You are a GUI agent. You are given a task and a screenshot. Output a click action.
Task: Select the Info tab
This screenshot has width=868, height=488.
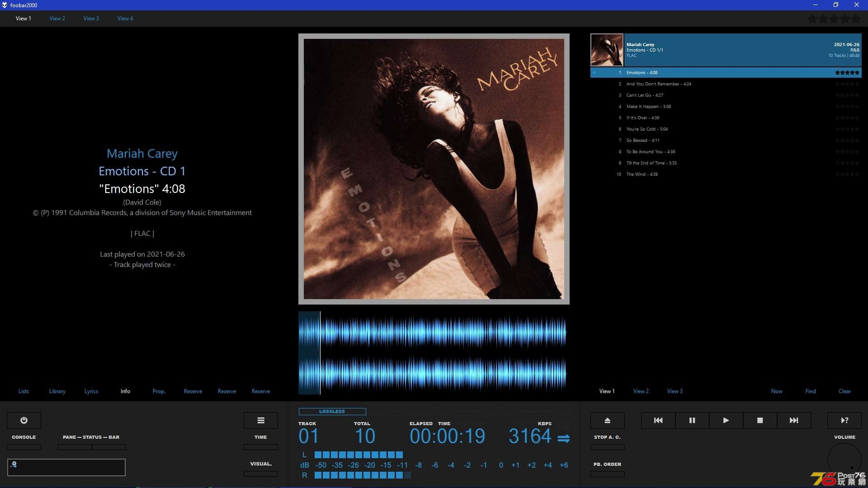pyautogui.click(x=125, y=391)
